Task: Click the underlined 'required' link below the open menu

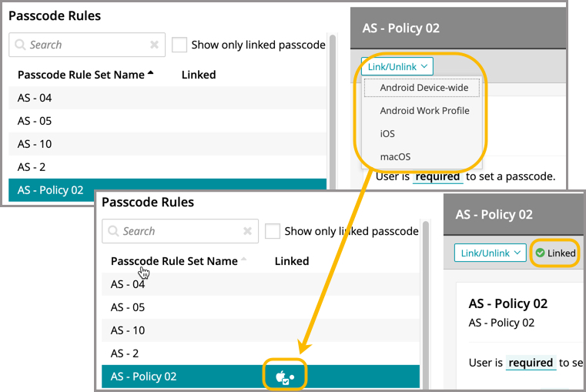Action: pyautogui.click(x=438, y=177)
